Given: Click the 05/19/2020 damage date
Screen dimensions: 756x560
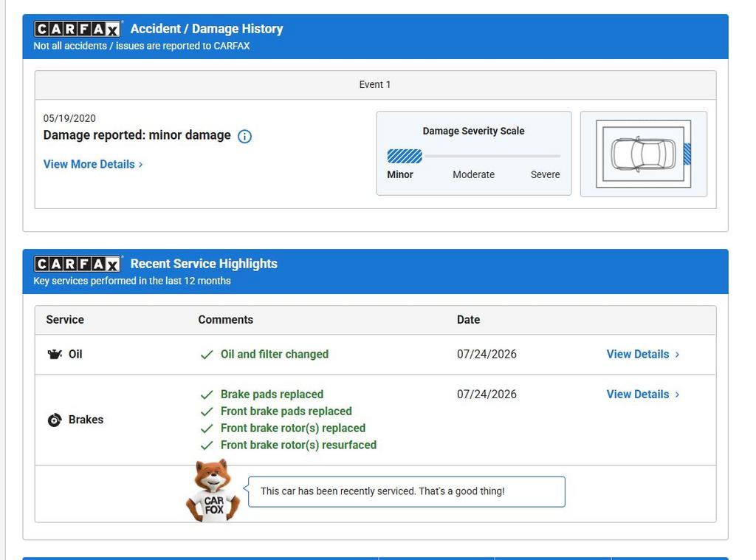Looking at the screenshot, I should point(69,119).
